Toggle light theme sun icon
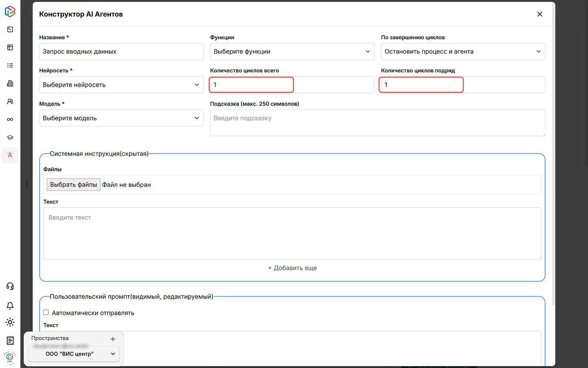This screenshot has height=368, width=588. (x=10, y=322)
